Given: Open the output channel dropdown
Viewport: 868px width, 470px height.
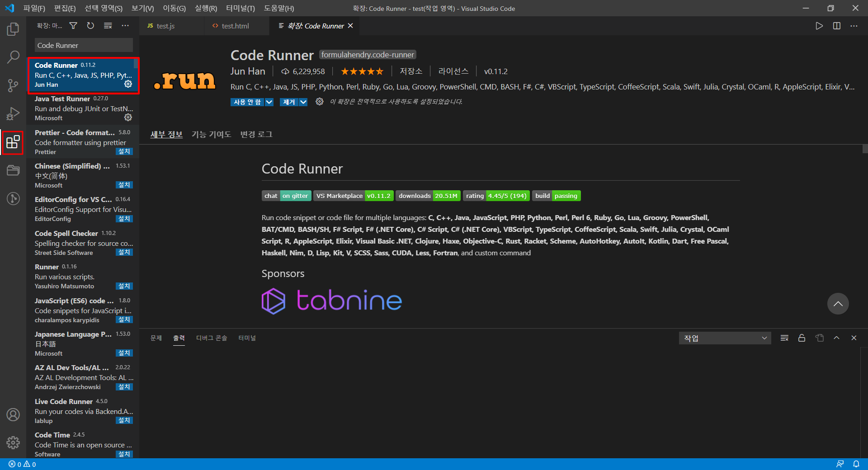Looking at the screenshot, I should coord(725,338).
